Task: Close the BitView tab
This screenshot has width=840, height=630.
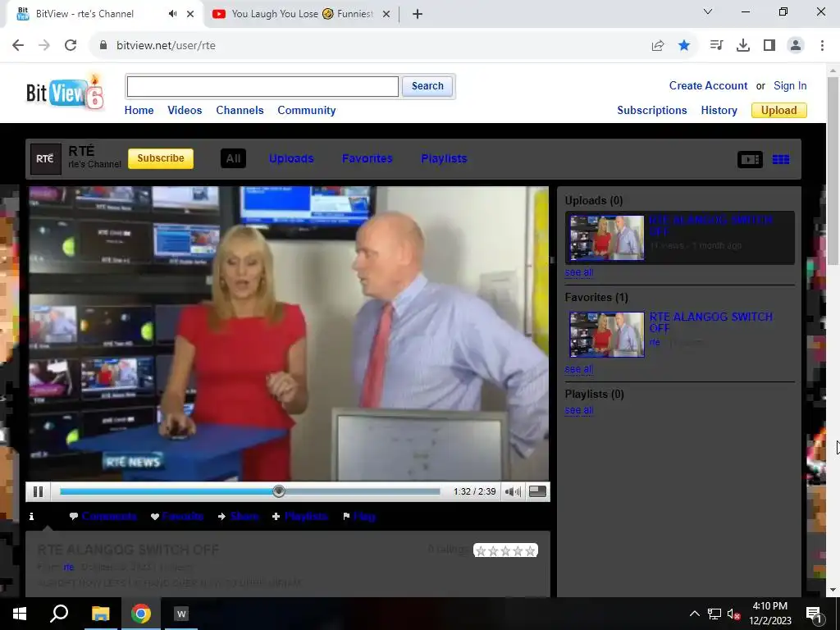Action: (190, 14)
